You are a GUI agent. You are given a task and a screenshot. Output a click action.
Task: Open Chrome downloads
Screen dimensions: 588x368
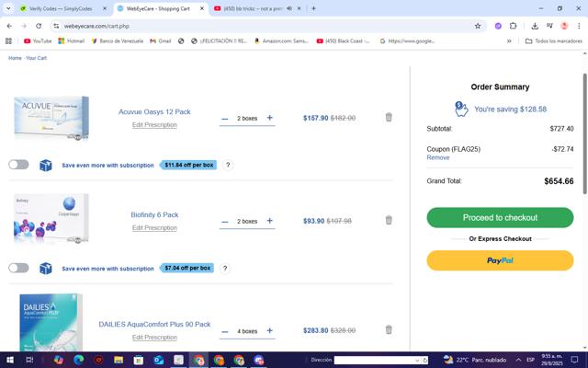[535, 26]
